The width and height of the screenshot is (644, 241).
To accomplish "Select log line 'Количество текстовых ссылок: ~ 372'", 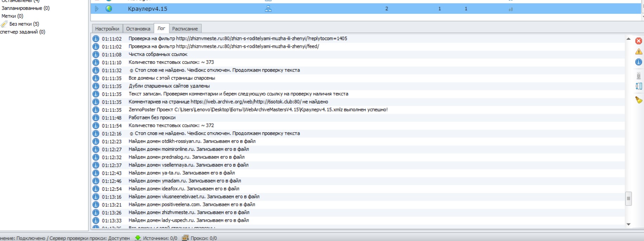I will point(171,125).
